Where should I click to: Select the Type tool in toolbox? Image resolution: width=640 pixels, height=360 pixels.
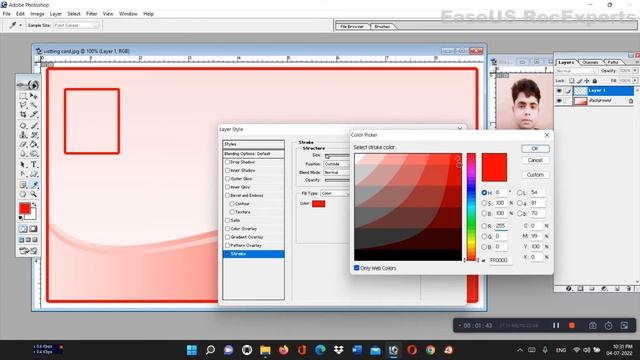coord(34,164)
